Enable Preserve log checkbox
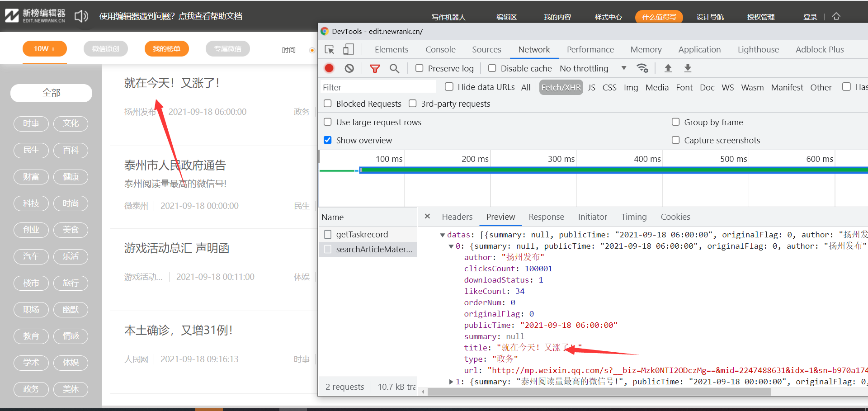This screenshot has height=411, width=868. coord(420,68)
